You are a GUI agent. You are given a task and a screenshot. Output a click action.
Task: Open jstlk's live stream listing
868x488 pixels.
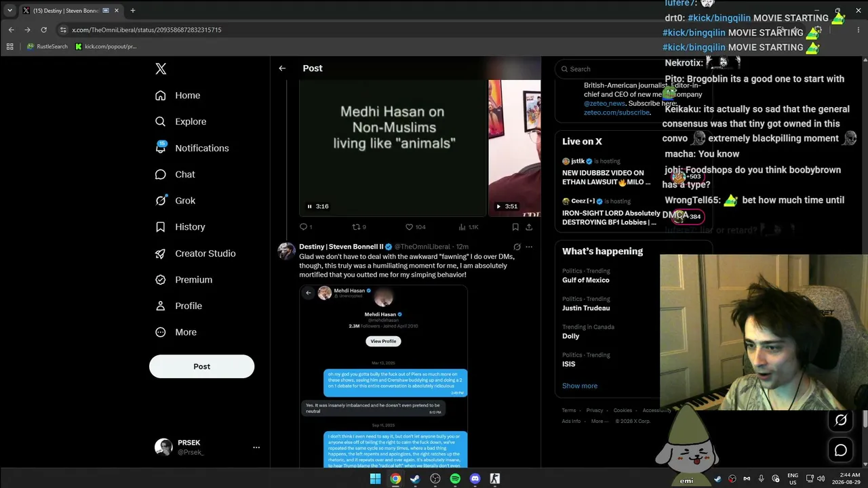tap(606, 173)
